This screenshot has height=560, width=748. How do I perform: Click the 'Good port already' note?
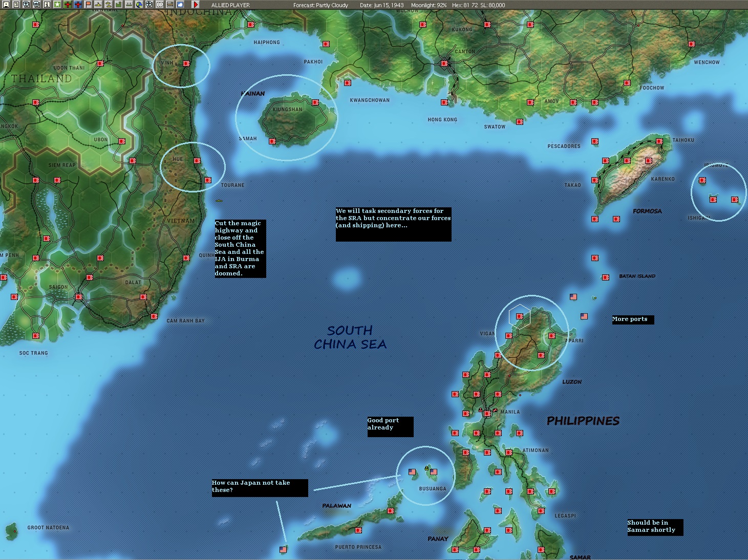click(x=390, y=427)
